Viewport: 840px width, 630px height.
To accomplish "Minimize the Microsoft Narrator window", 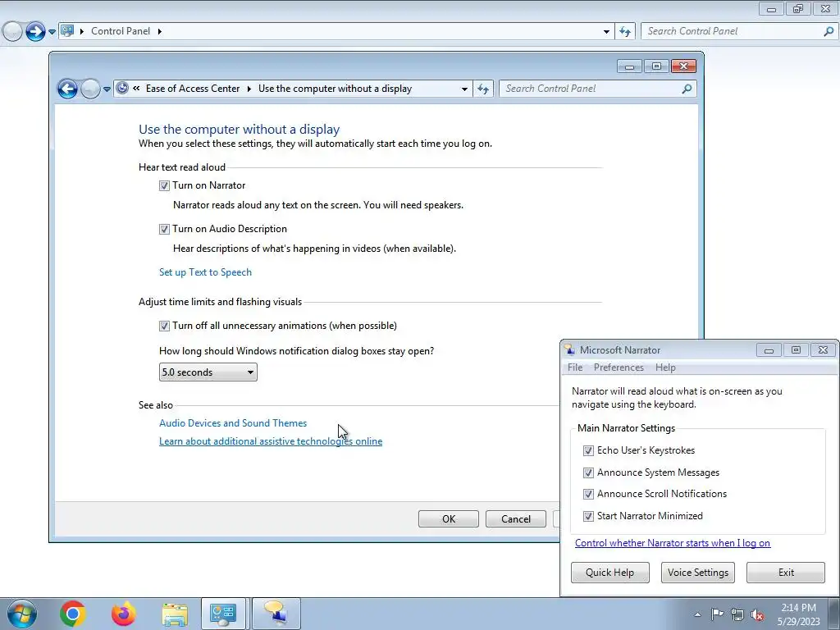I will pyautogui.click(x=769, y=350).
